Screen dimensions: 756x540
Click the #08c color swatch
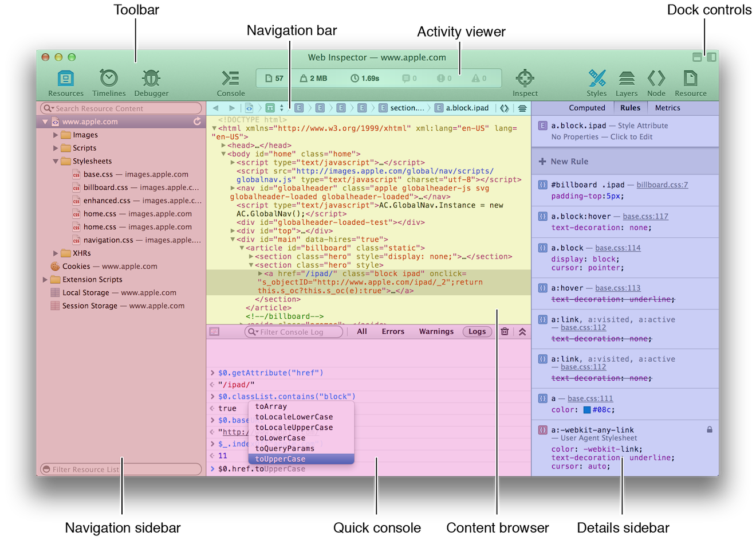pos(587,410)
